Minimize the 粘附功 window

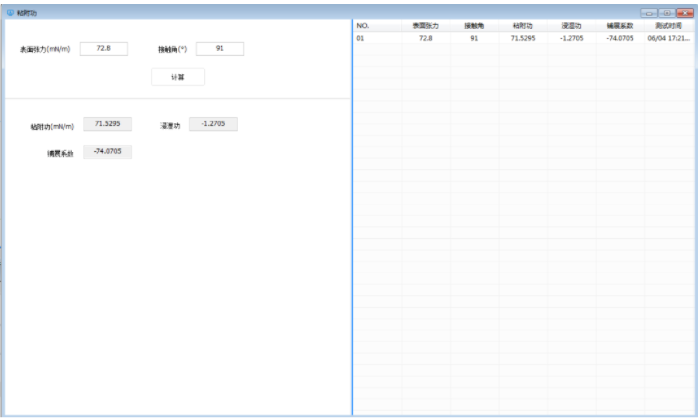tap(650, 13)
